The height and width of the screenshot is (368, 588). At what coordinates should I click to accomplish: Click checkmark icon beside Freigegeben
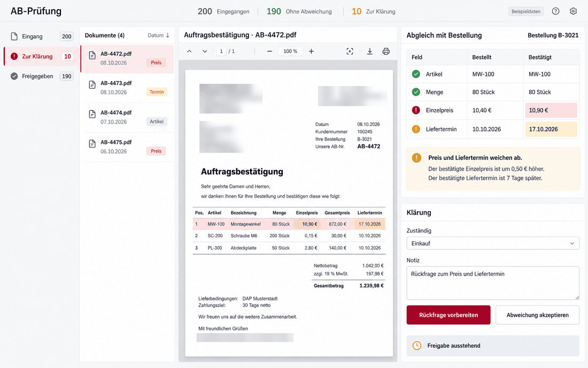(x=14, y=76)
